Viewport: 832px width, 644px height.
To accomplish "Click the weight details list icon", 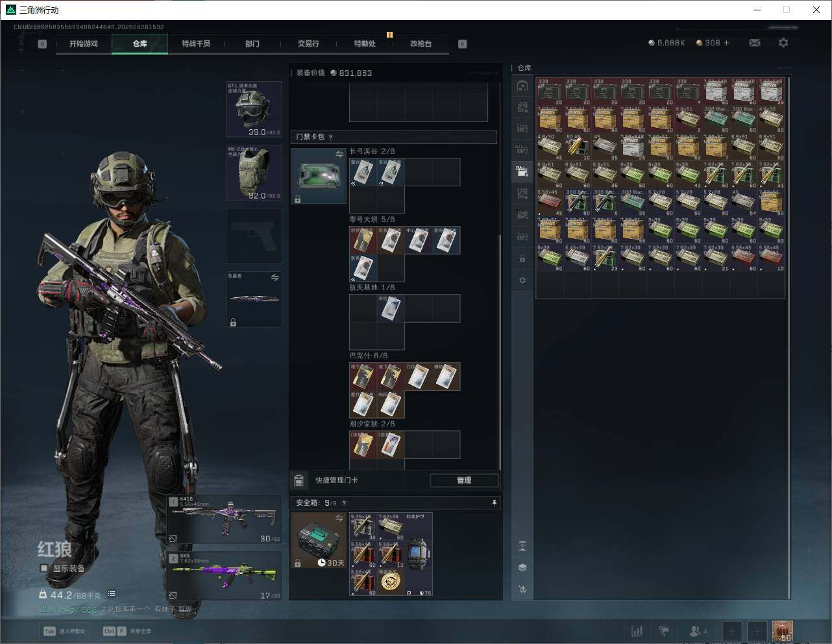I will click(112, 594).
